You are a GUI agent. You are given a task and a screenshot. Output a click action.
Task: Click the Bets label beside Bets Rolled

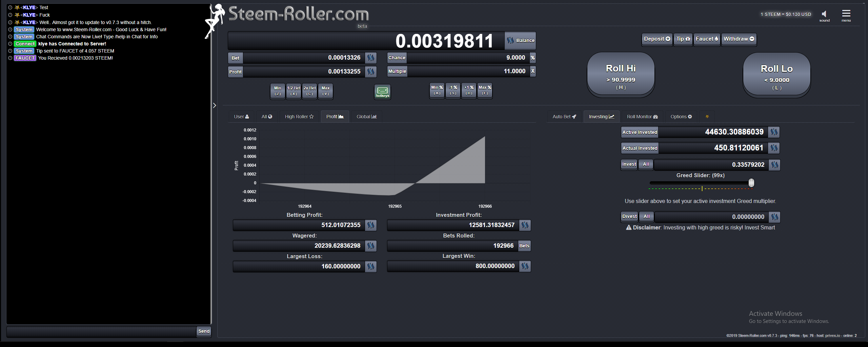pos(524,246)
